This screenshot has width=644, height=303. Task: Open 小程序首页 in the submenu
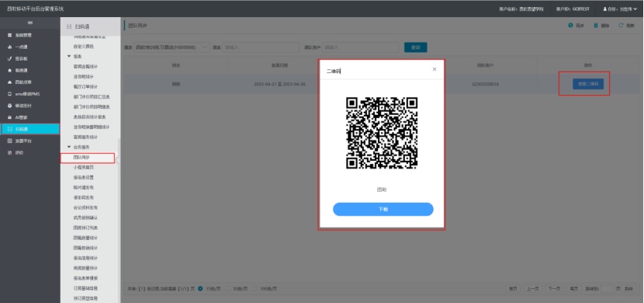click(x=83, y=167)
